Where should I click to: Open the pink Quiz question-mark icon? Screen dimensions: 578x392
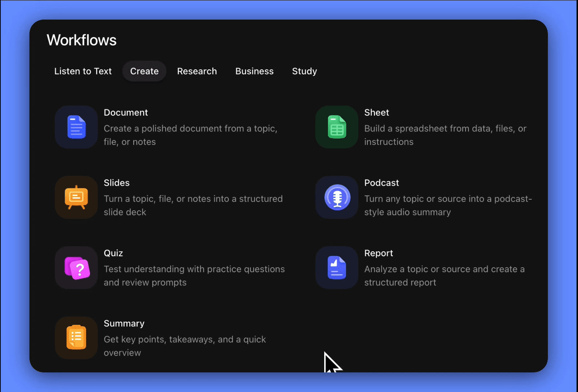click(x=76, y=268)
